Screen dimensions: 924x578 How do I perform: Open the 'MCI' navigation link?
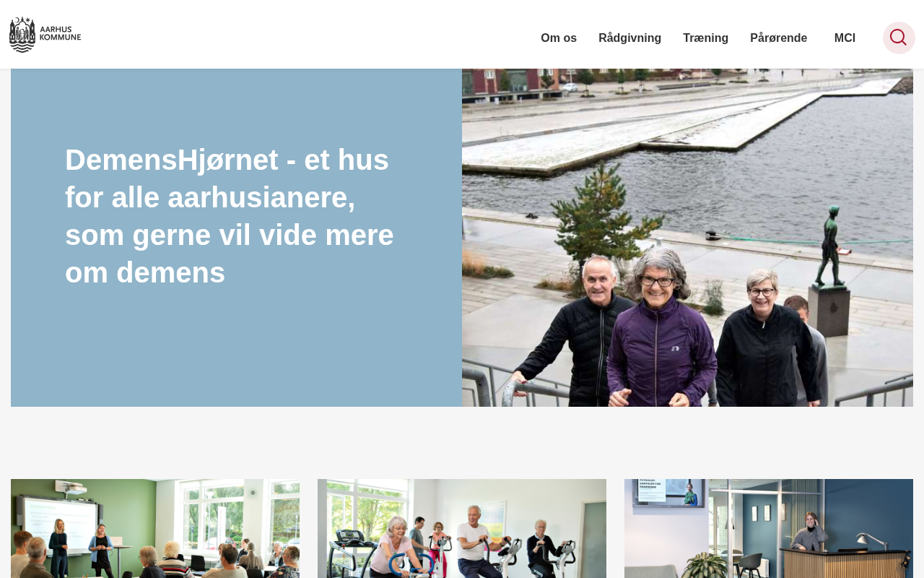845,38
